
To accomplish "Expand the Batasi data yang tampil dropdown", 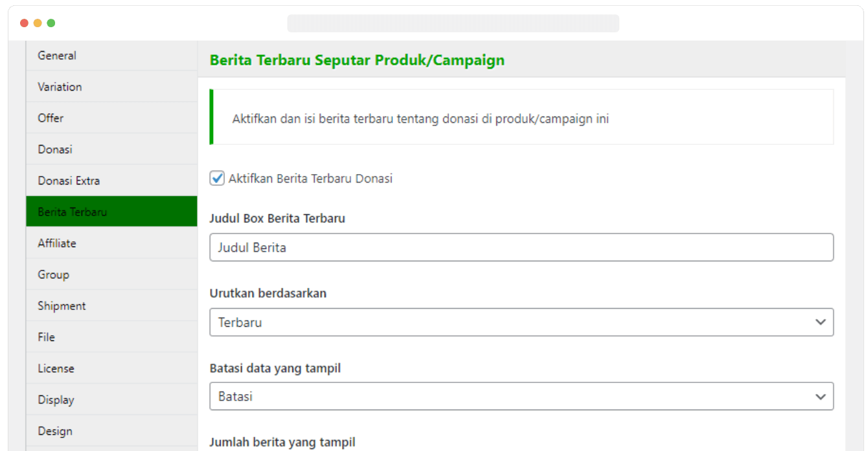I will click(x=521, y=395).
